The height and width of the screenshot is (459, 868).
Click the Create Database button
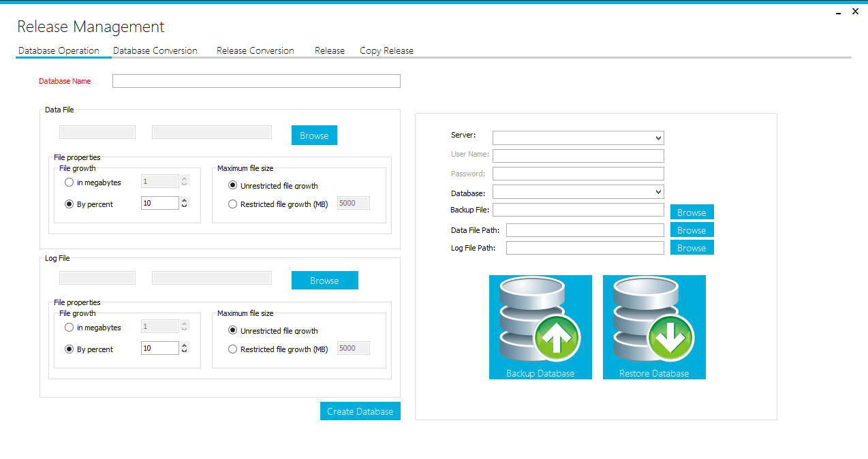pos(360,411)
